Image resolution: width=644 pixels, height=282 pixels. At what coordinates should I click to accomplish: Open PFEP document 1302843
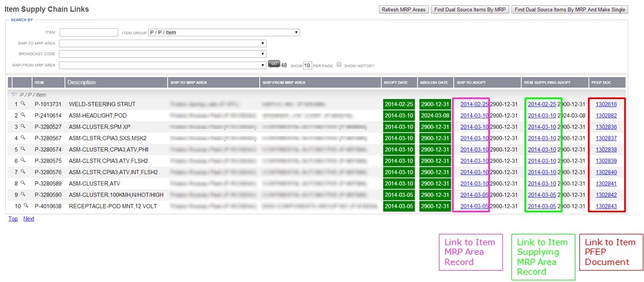click(x=606, y=206)
